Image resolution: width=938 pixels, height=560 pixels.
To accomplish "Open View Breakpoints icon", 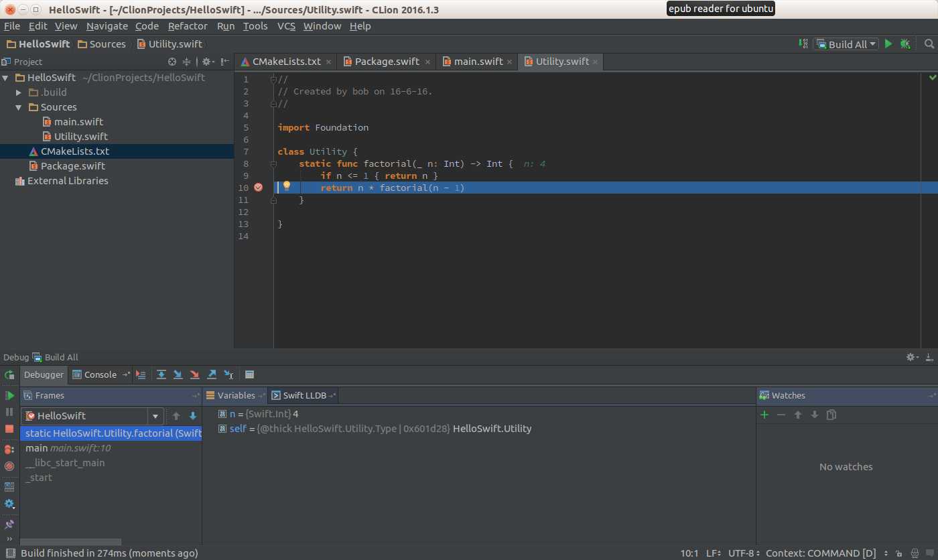I will (x=9, y=449).
